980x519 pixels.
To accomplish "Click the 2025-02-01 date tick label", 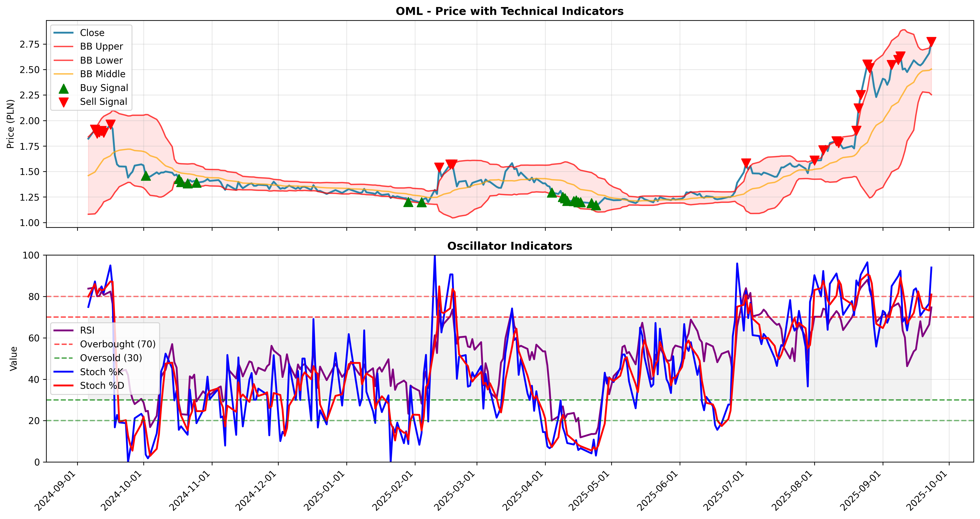I will tap(394, 491).
